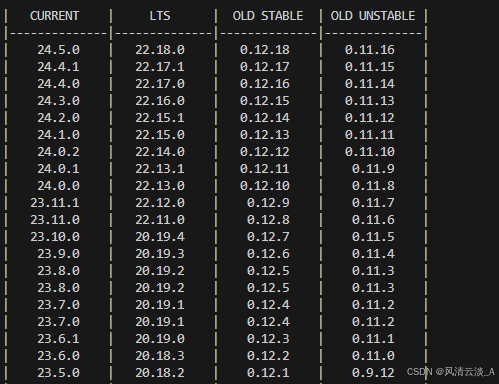Click the OLD UNSTABLE column header
499x384 pixels.
(373, 16)
